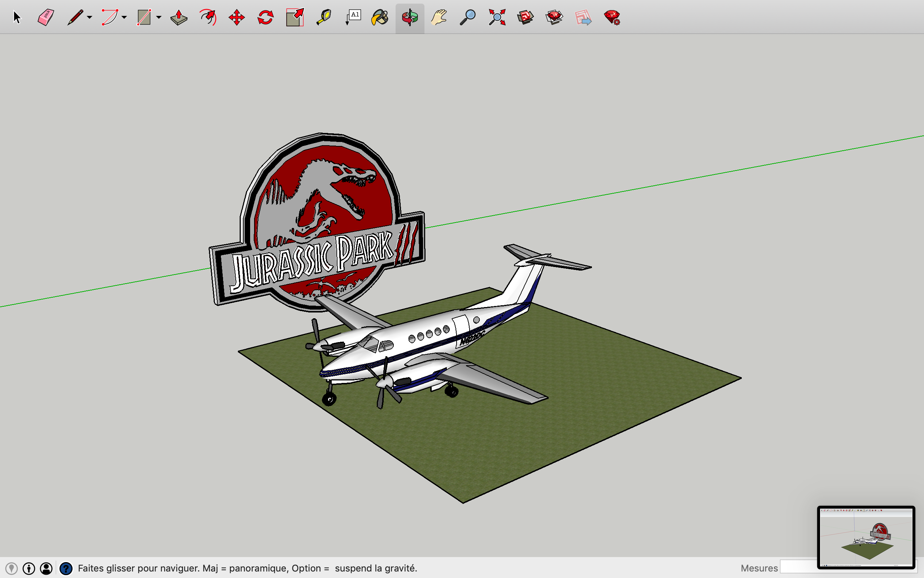This screenshot has width=924, height=578.
Task: Select the Pan hand tool
Action: point(439,18)
